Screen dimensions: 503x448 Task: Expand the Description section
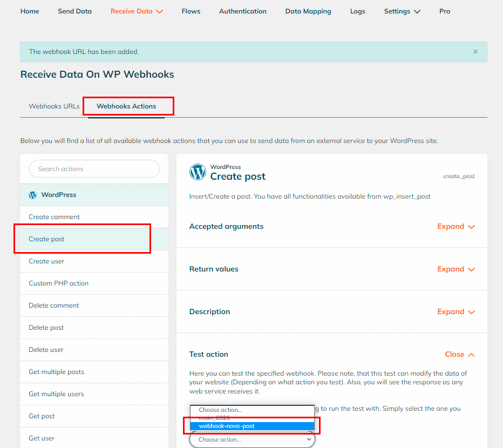[x=456, y=312]
